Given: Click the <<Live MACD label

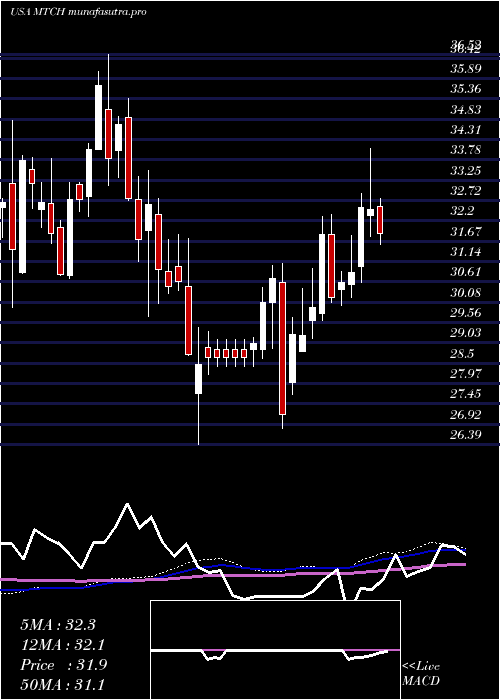Looking at the screenshot, I should pos(421,674).
